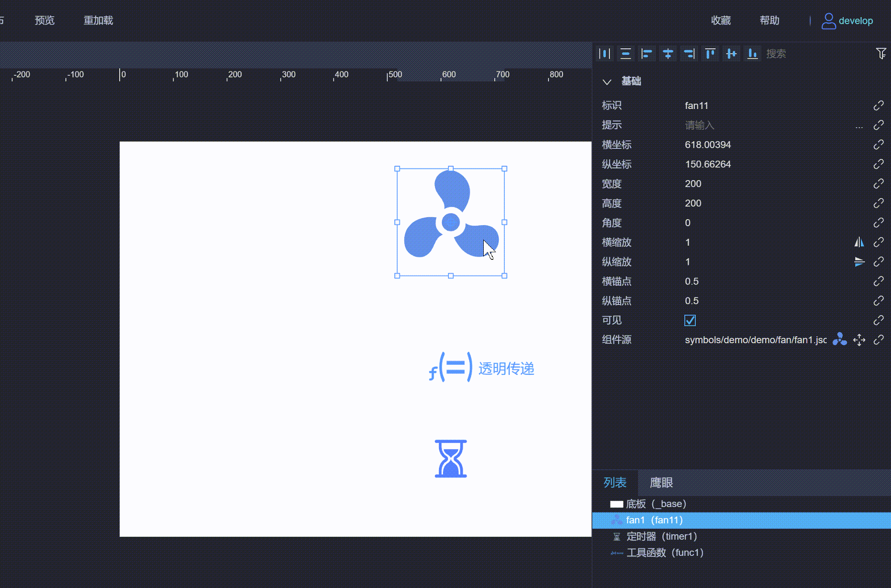Viewport: 891px width, 588px height.
Task: Switch to the 鹰眼 tab
Action: click(661, 482)
